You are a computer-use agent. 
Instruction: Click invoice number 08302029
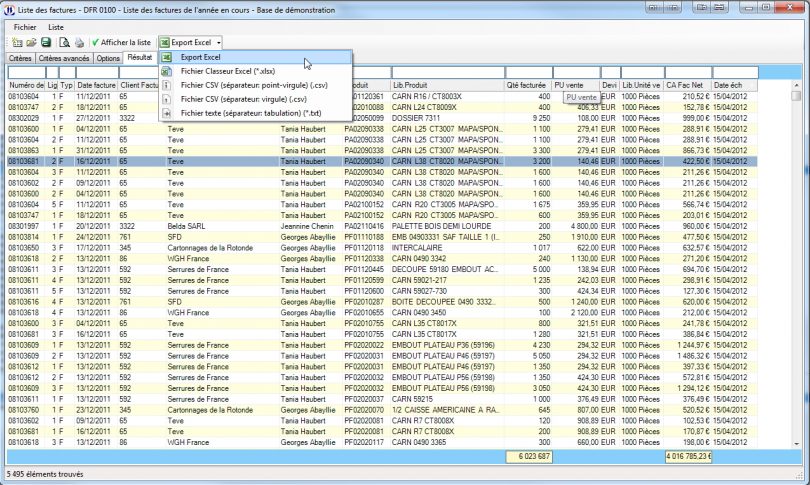(24, 118)
